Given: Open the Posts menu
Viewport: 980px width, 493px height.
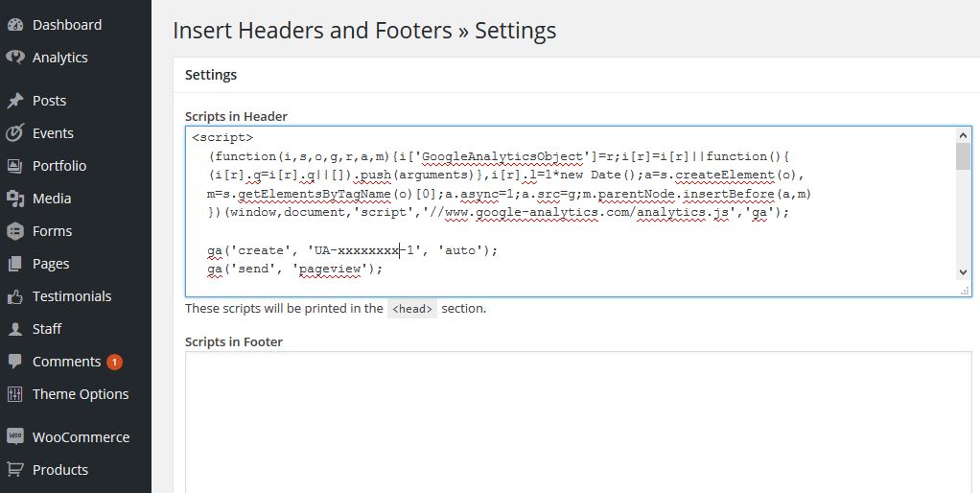Looking at the screenshot, I should click(49, 101).
